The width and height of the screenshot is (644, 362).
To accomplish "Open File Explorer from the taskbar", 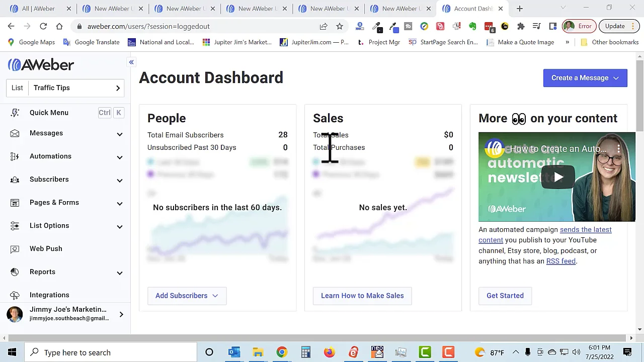I will pos(258,352).
